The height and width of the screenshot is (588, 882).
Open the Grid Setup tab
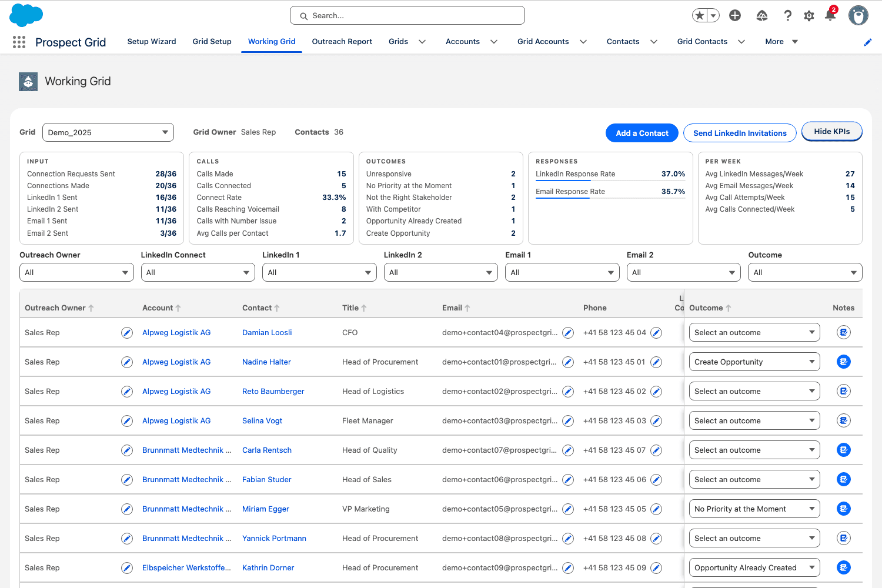click(x=212, y=42)
